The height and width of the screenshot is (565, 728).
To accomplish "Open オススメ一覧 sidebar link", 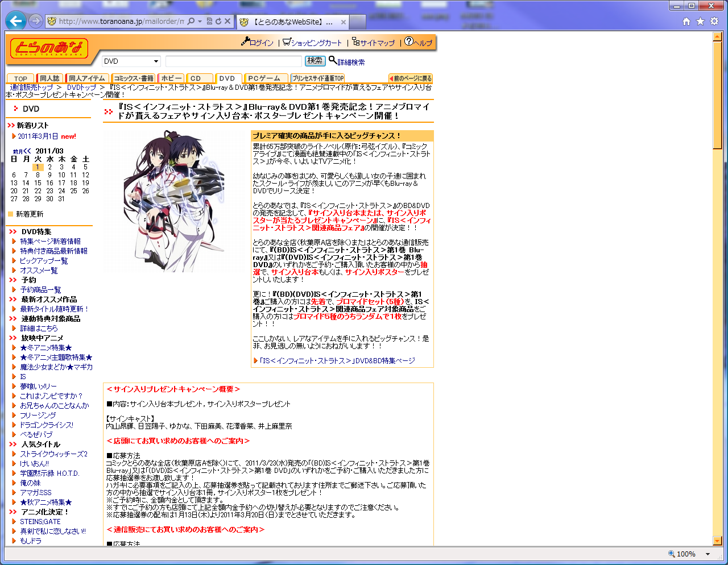I will [39, 271].
